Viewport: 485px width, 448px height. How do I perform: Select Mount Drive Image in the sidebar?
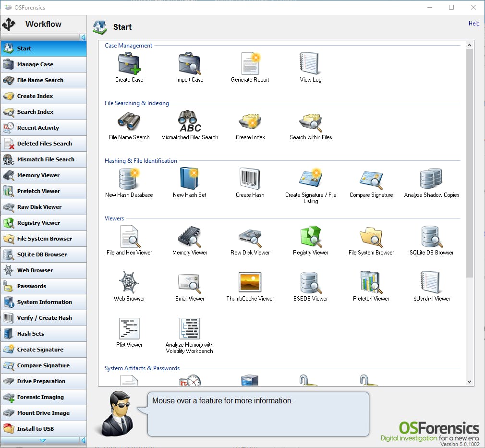click(x=44, y=413)
